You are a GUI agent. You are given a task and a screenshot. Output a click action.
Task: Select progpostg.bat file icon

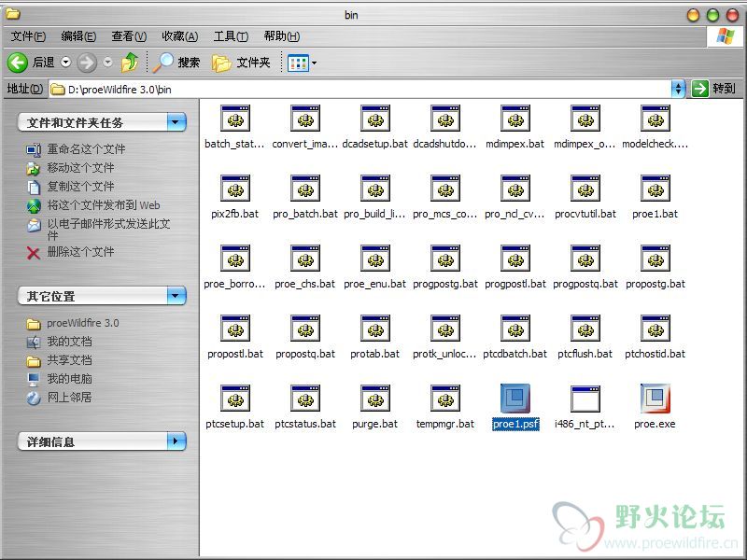click(x=445, y=259)
